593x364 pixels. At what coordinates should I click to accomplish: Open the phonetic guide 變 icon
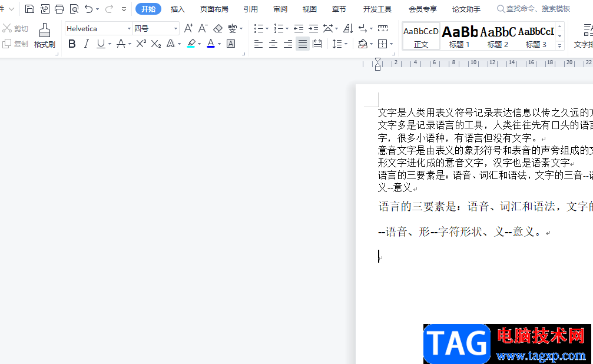pos(232,28)
